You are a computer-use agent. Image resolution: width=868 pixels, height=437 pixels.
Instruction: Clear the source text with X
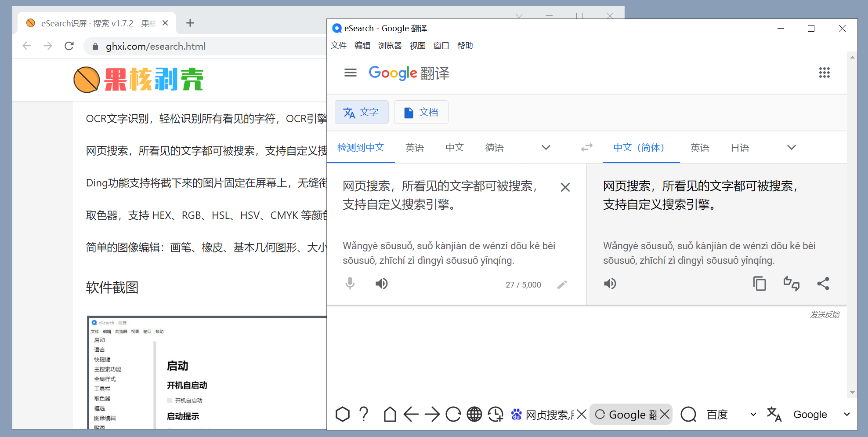(565, 187)
